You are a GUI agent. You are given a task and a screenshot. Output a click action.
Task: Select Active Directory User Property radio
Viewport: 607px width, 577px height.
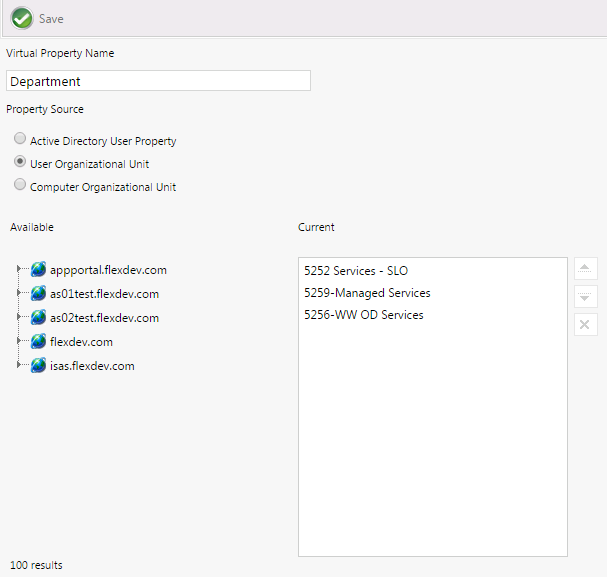coord(20,139)
